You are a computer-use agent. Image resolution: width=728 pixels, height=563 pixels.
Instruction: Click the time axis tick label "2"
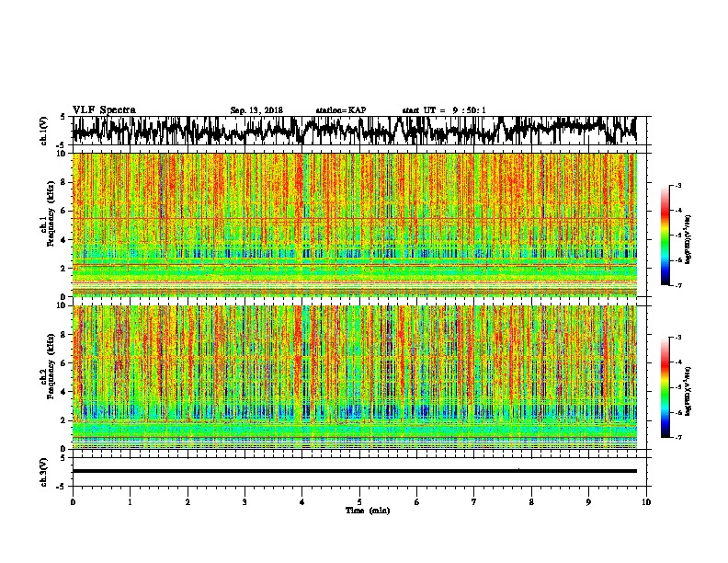[188, 502]
